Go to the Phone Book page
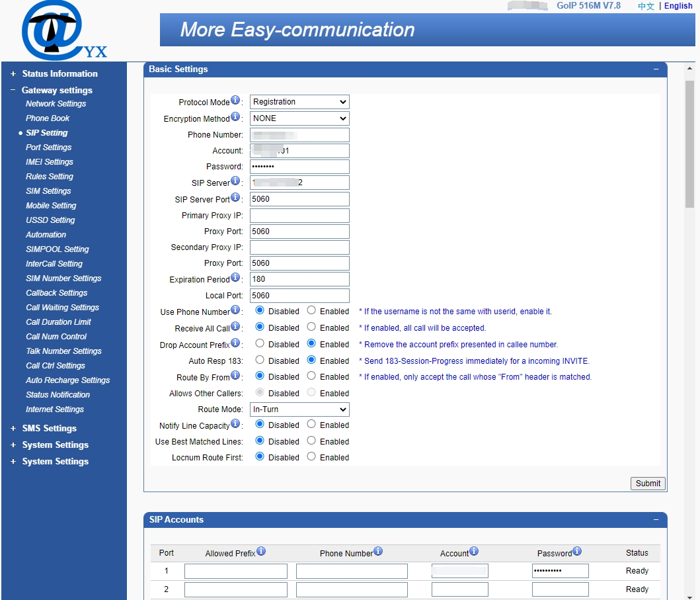Screen dimensions: 700x600 [48, 118]
